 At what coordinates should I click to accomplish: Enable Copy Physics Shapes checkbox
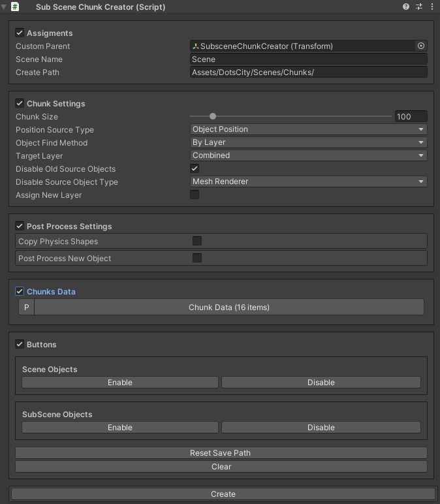197,241
